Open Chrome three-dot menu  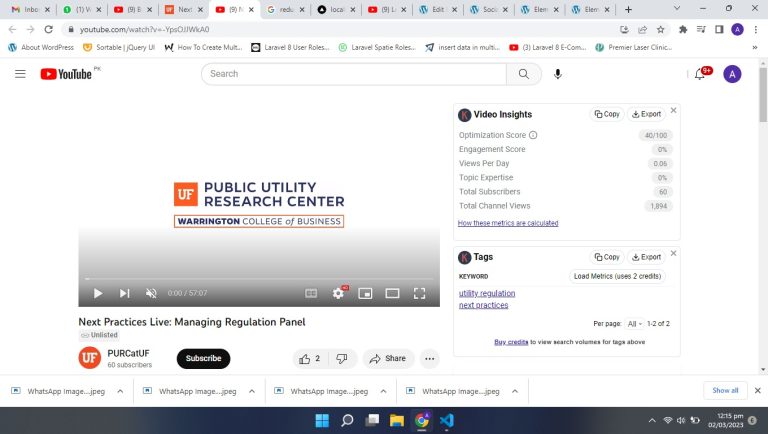coord(756,29)
